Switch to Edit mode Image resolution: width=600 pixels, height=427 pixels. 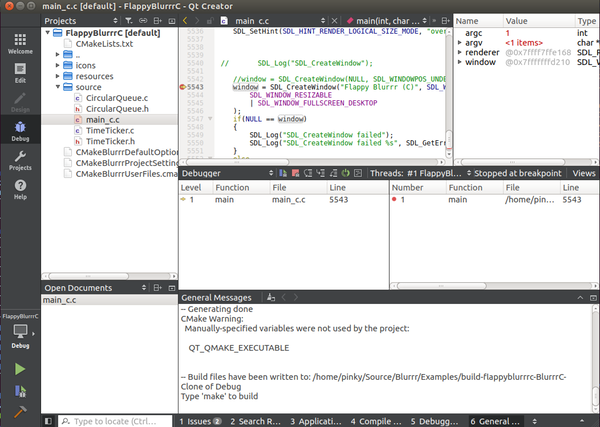click(20, 73)
